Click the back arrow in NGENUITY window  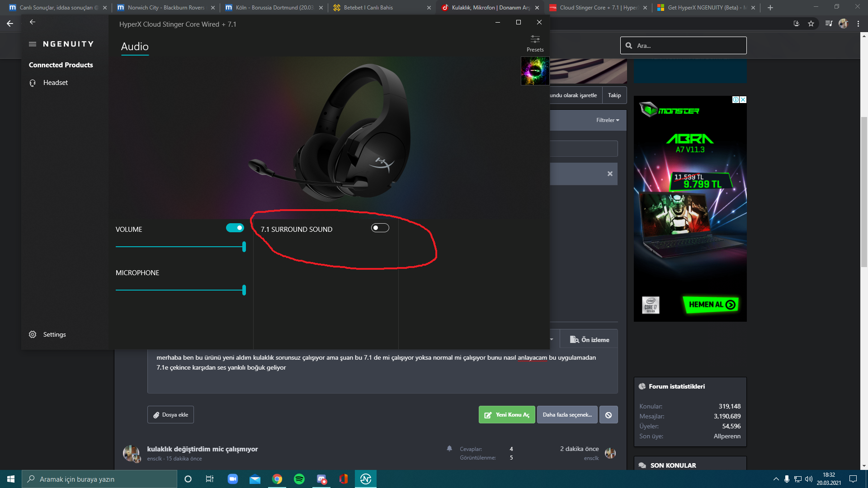[33, 22]
